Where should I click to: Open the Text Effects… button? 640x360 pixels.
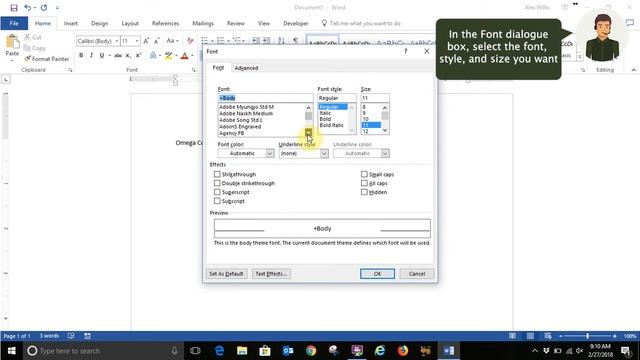pos(271,274)
